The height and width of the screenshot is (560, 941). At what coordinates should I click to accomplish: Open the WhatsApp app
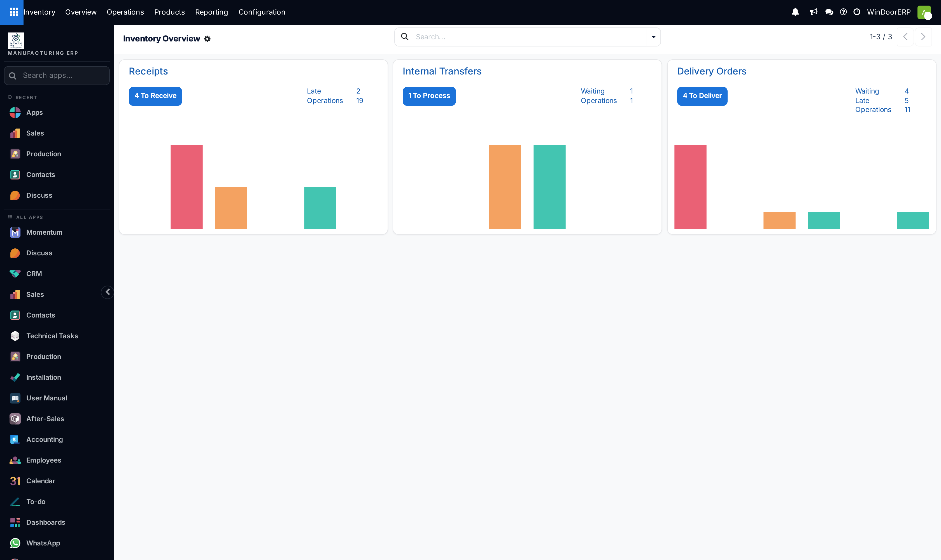pyautogui.click(x=57, y=544)
